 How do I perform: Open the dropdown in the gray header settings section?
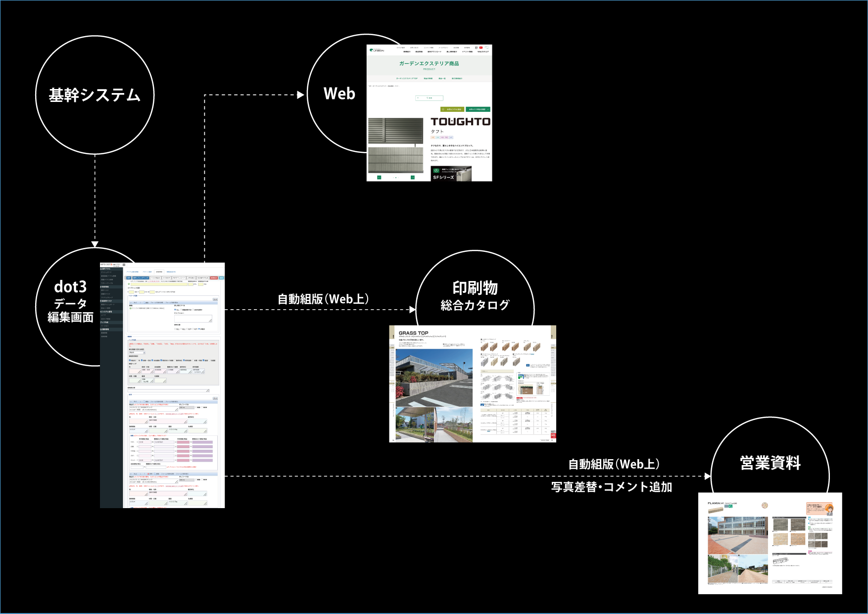[x=137, y=352]
